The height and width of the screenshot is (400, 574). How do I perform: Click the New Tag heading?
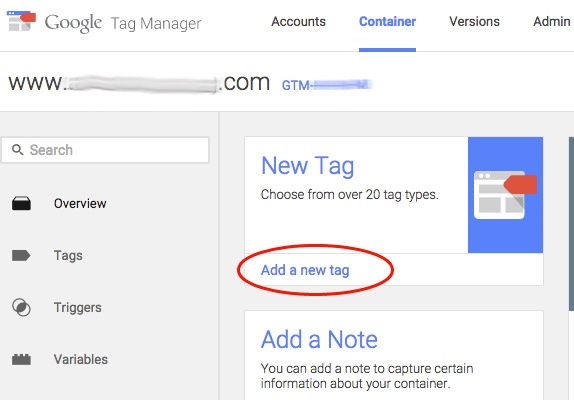(308, 166)
